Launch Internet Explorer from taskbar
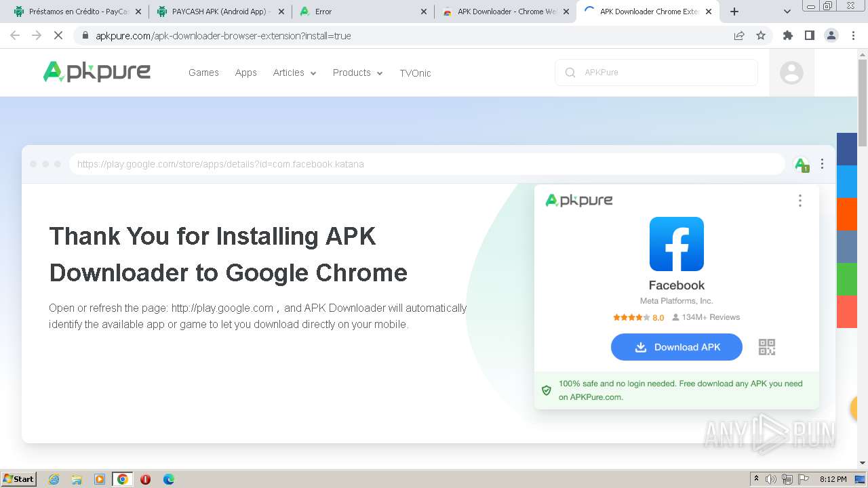The height and width of the screenshot is (488, 868). [54, 479]
